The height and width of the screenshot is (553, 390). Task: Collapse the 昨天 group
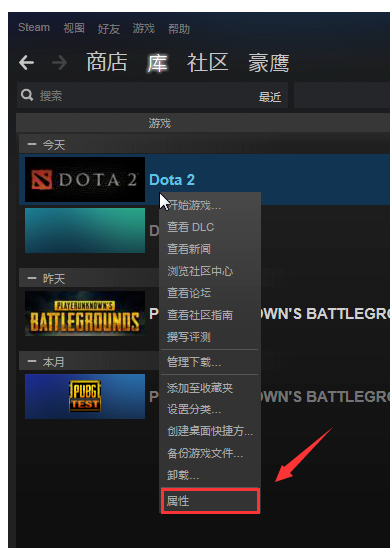point(32,278)
